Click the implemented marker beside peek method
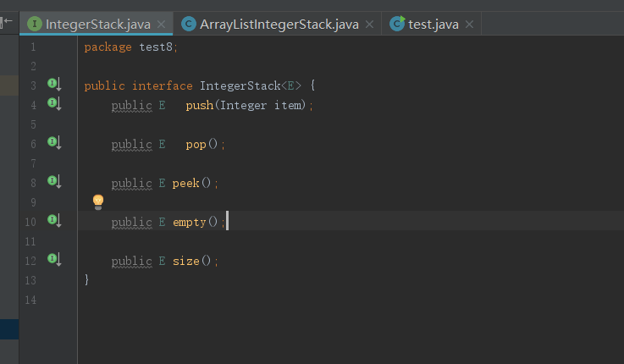Screen dimensions: 624x364 point(54,181)
